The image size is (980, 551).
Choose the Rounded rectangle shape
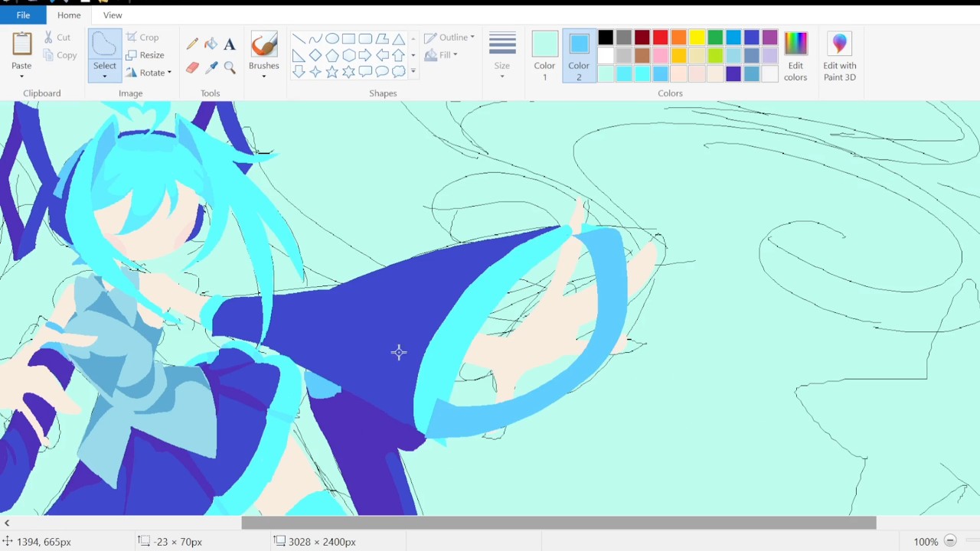(x=365, y=38)
